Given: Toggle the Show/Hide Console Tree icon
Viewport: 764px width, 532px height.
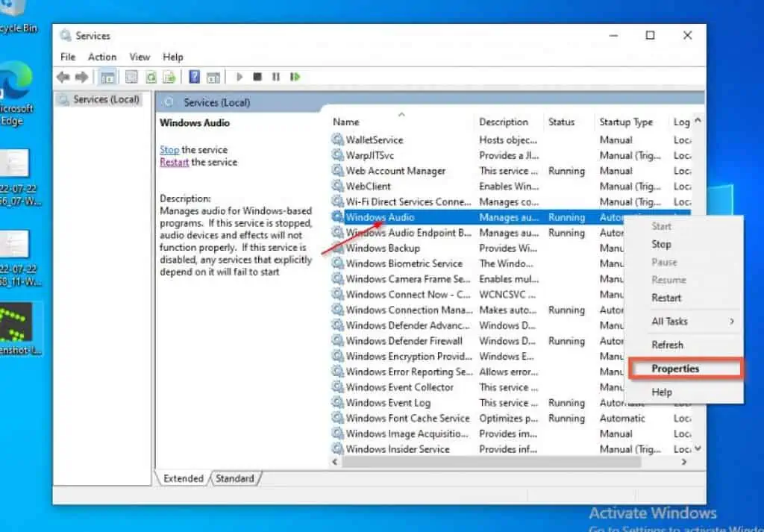Looking at the screenshot, I should click(x=108, y=76).
